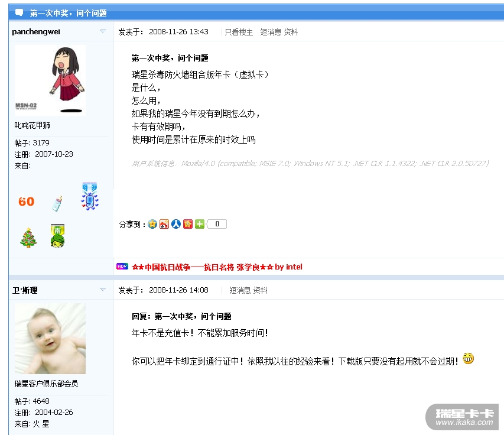Send 短消息 to panchengwei
The height and width of the screenshot is (435, 504).
coord(271,32)
